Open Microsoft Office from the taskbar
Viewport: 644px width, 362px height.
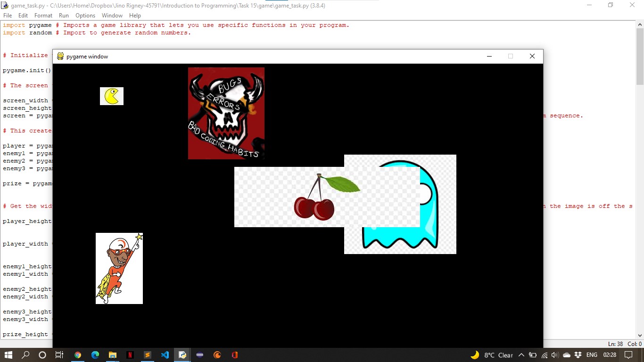coord(235,355)
